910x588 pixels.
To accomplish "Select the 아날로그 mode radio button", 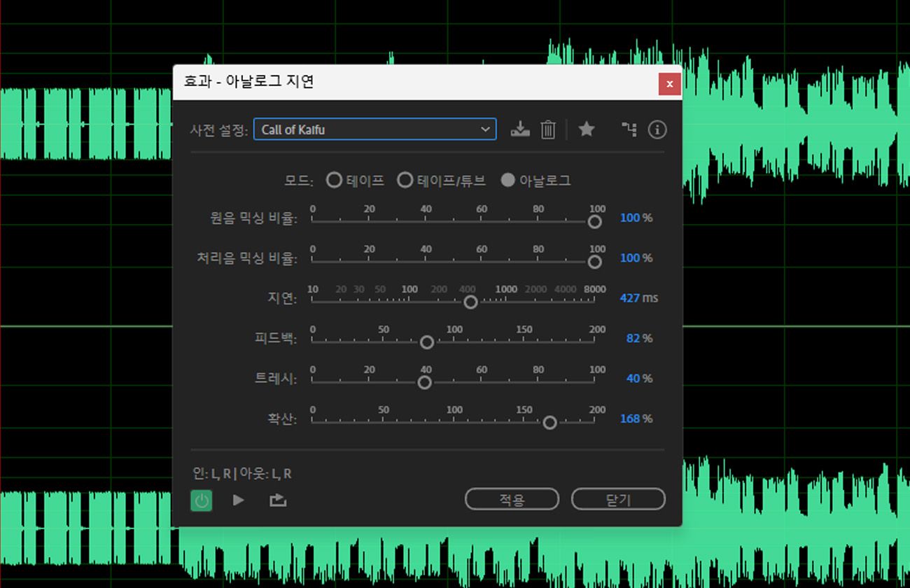I will 508,180.
